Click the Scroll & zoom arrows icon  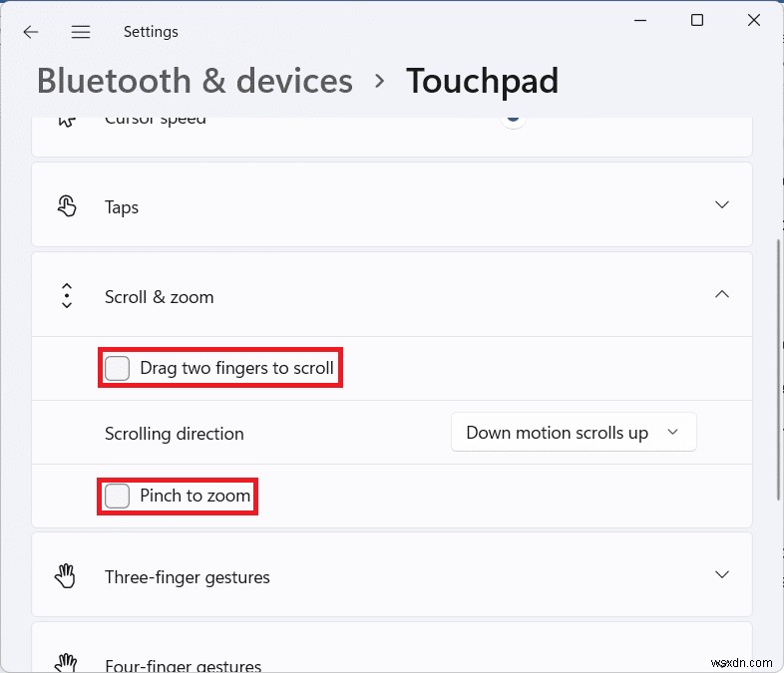67,296
